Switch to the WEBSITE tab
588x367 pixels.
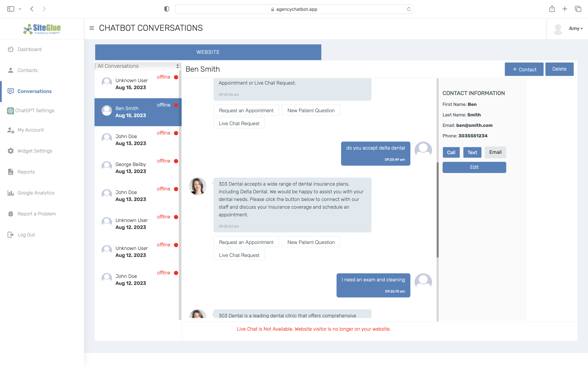click(208, 52)
